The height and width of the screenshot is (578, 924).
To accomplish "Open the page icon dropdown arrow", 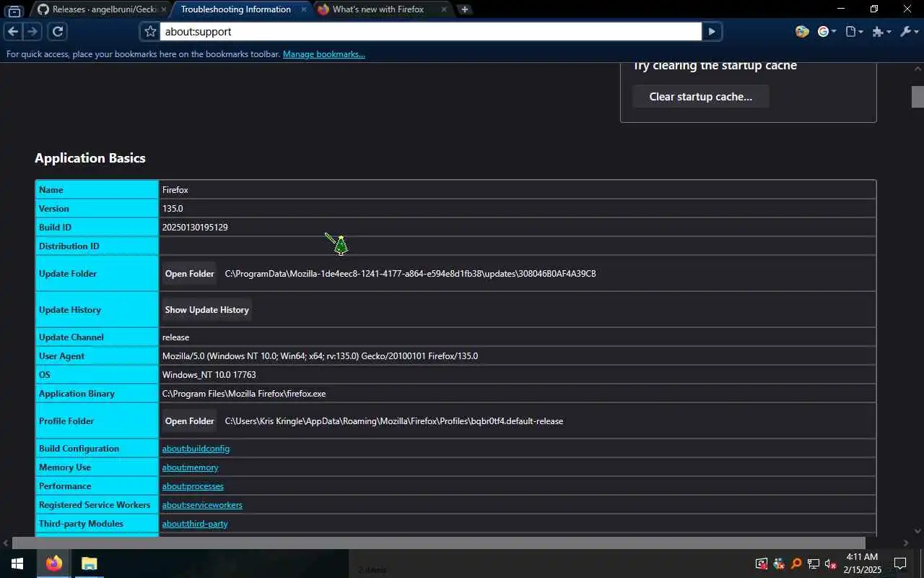I will [x=861, y=32].
